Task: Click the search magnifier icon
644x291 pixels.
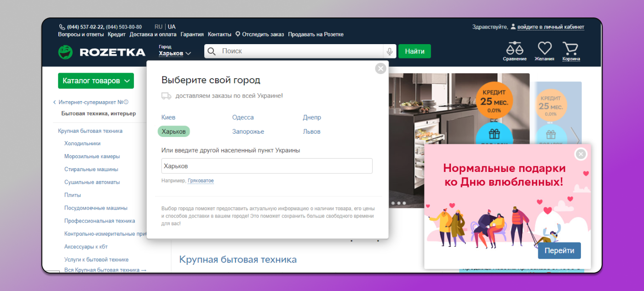Action: pos(211,51)
